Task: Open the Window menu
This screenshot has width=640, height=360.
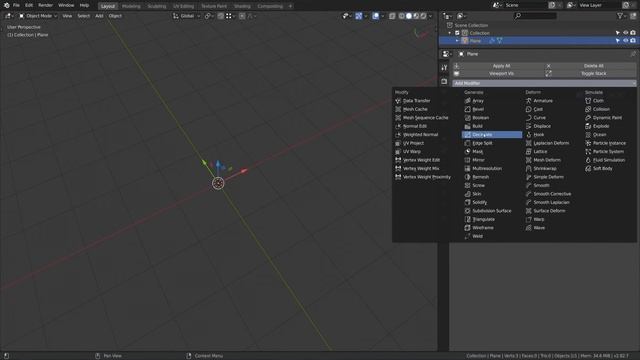Action: click(x=66, y=5)
